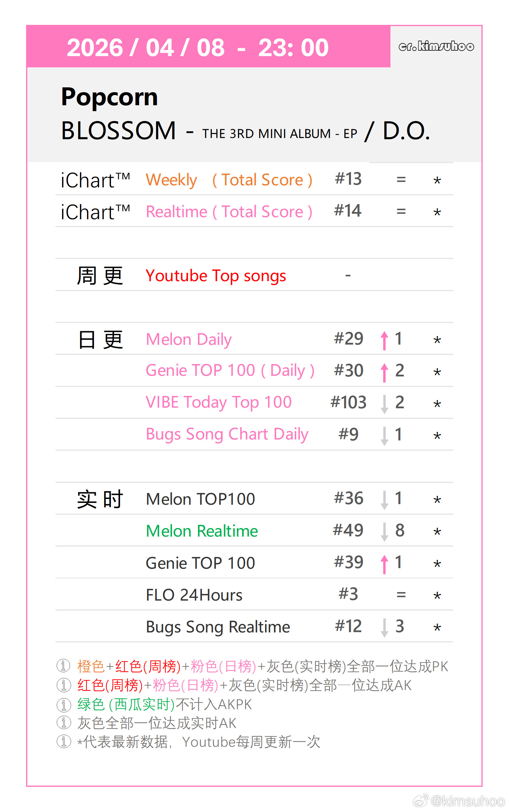Click the pink up arrow in Genie TOP 100 realtime row
This screenshot has width=509, height=812.
(x=384, y=564)
